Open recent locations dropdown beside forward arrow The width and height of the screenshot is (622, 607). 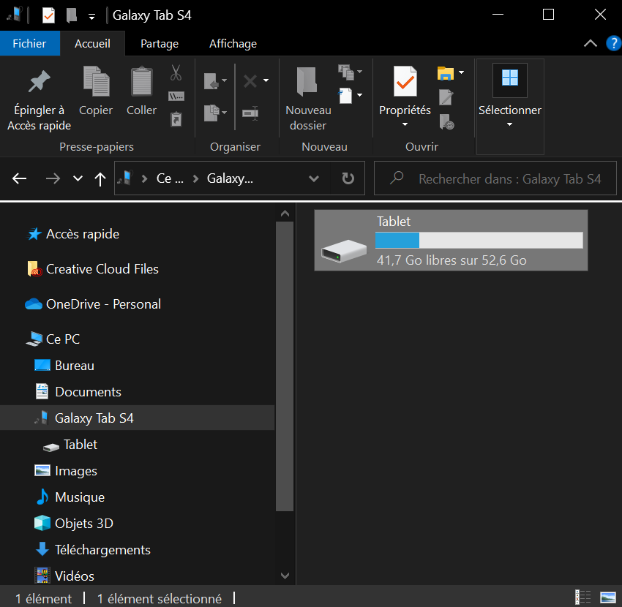(x=77, y=179)
